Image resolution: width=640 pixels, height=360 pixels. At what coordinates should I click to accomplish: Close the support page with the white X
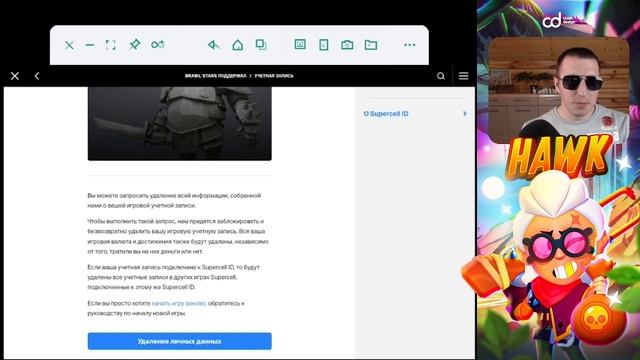coord(15,76)
